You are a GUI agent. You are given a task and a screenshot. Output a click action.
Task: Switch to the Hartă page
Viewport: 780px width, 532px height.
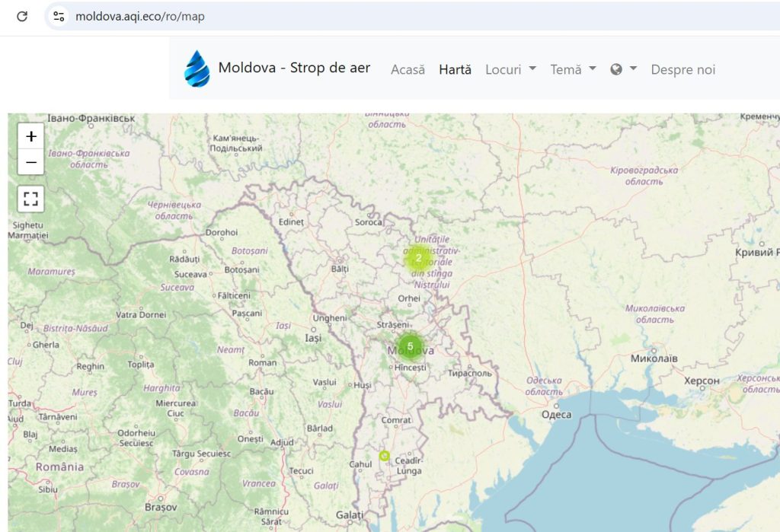tap(454, 68)
